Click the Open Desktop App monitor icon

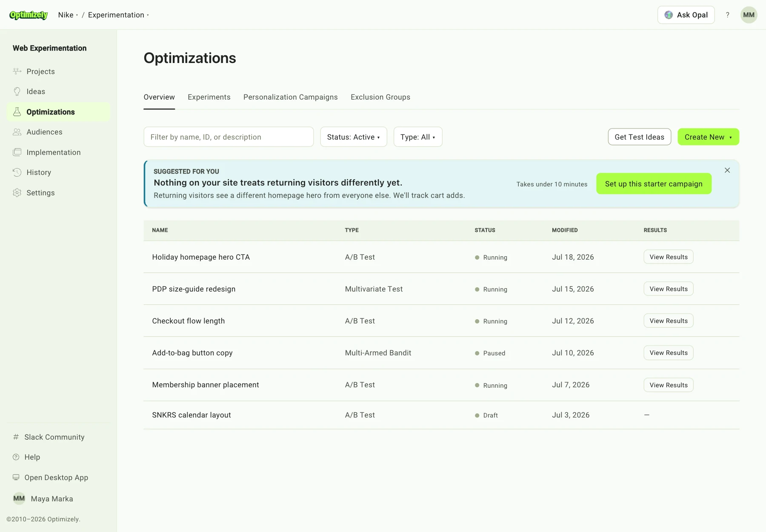(16, 478)
